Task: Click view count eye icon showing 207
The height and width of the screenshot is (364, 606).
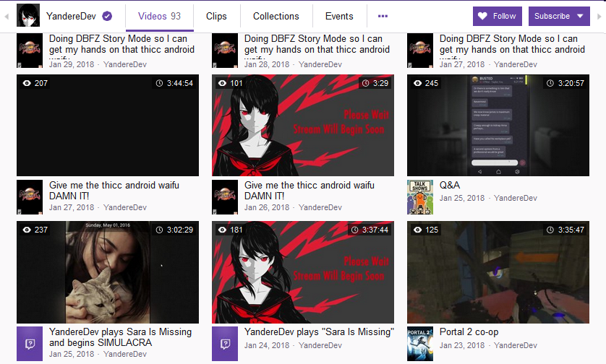Action: 27,83
